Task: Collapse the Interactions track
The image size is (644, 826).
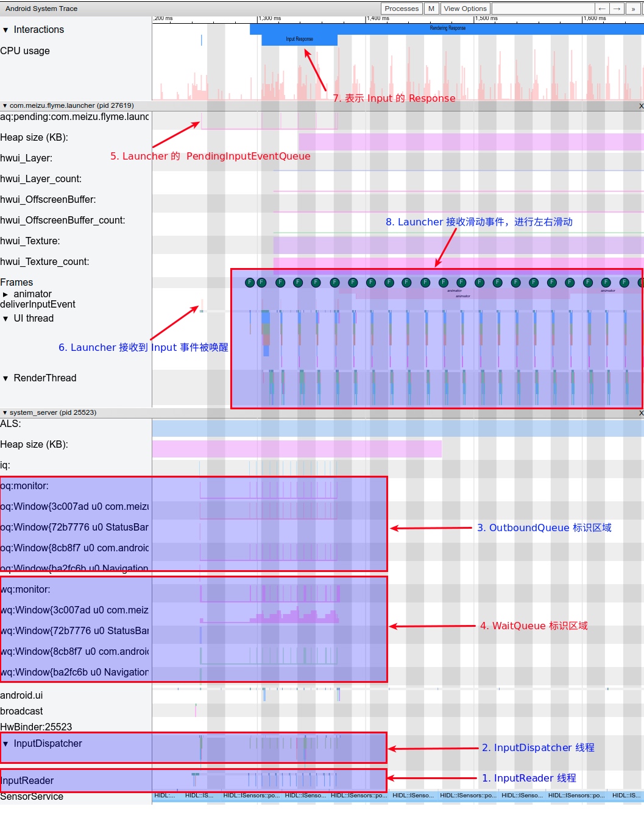Action: tap(5, 30)
